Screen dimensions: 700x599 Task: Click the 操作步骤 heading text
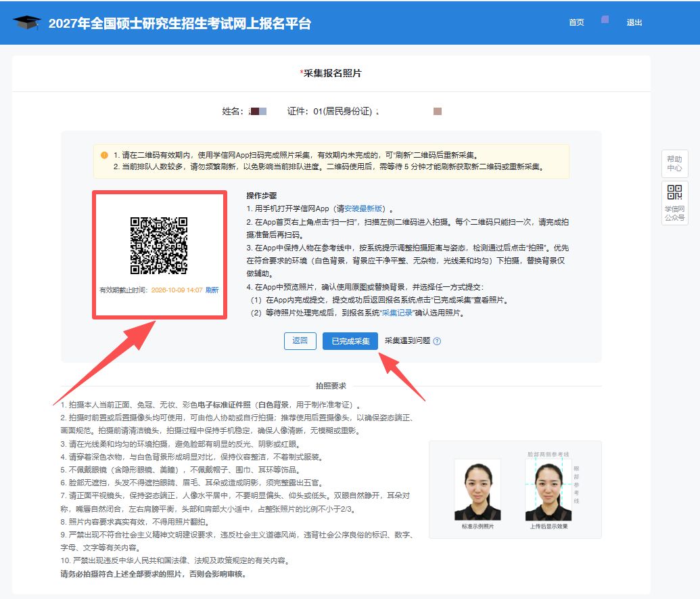pos(262,196)
